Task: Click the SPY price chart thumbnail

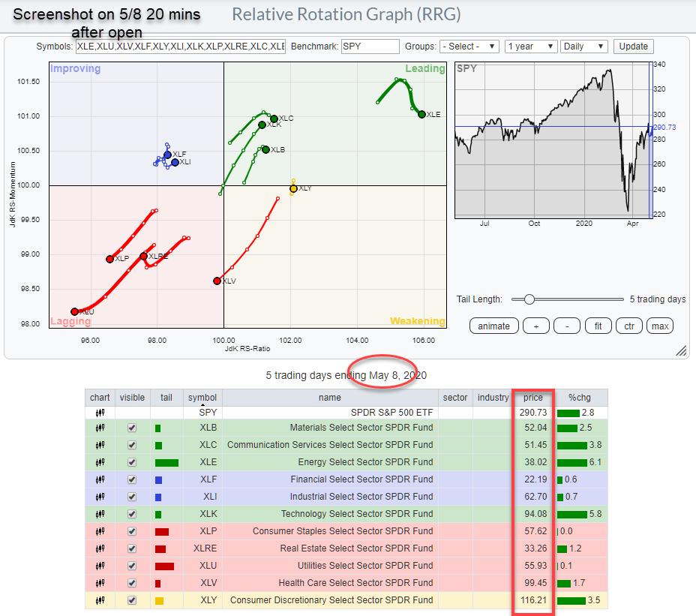Action: click(x=553, y=140)
